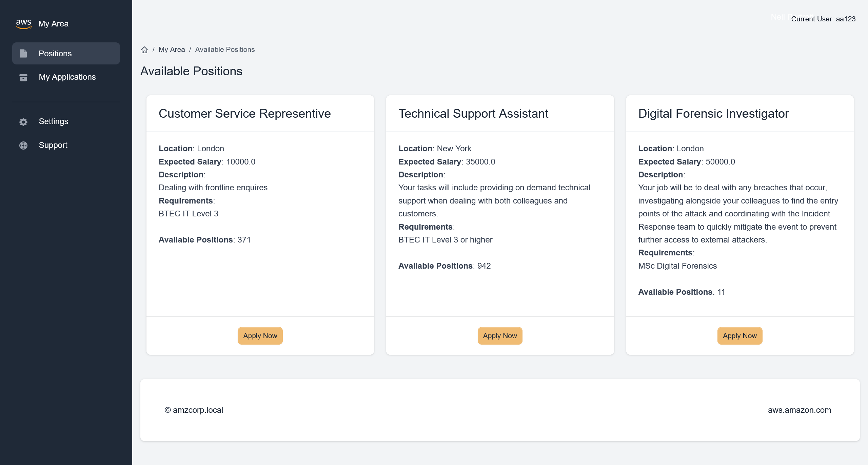Click My Area breadcrumb link

(172, 50)
